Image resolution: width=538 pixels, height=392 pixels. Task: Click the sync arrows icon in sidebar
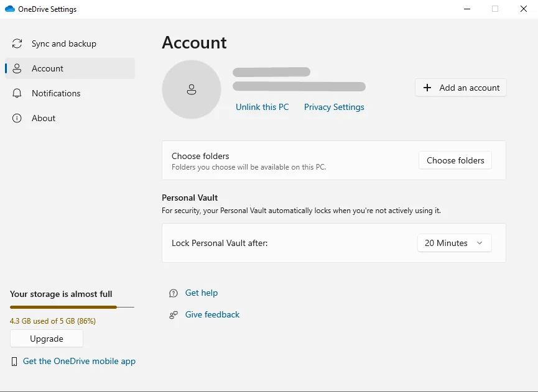(17, 43)
